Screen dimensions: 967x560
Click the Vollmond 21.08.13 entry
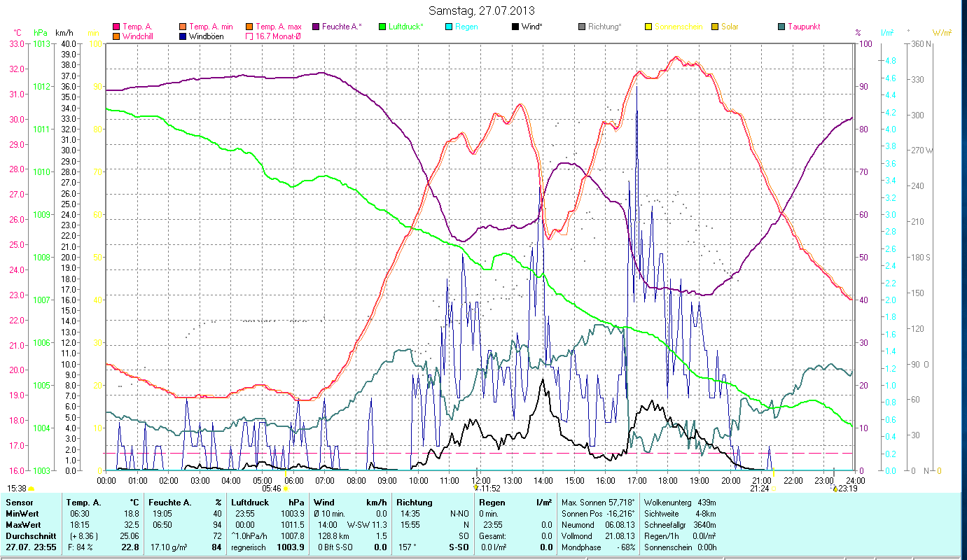[599, 536]
